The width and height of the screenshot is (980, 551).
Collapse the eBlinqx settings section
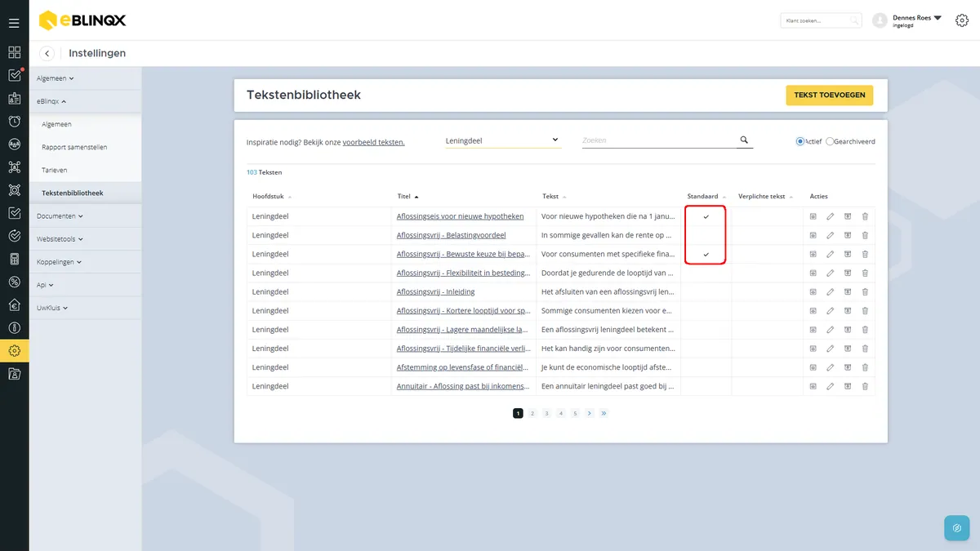pos(85,101)
